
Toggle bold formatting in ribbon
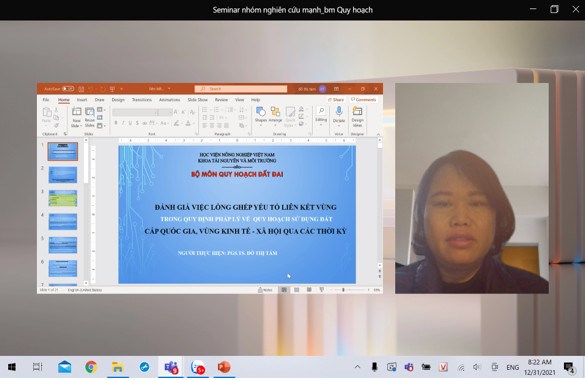(116, 123)
